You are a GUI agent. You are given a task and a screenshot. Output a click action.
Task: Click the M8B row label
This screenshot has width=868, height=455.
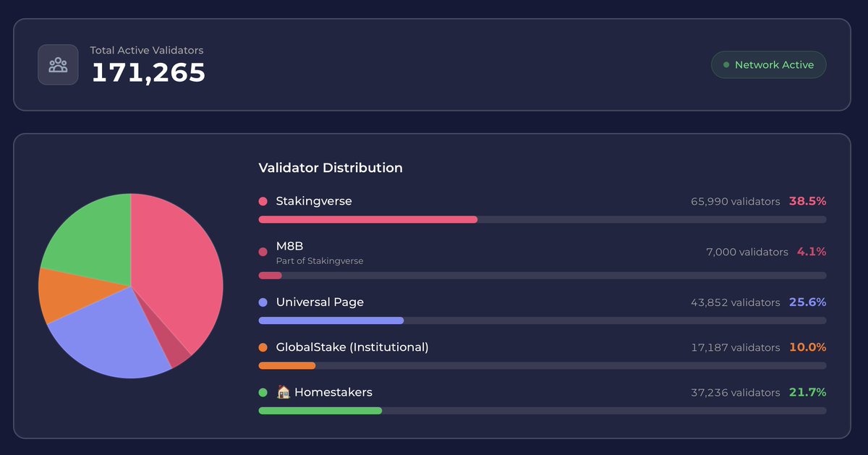289,246
